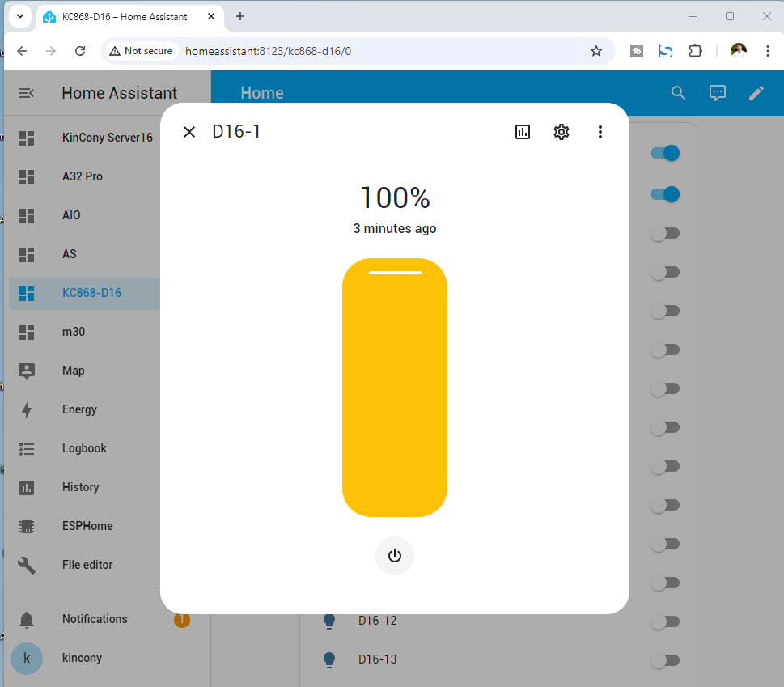Open the ESPHome sidebar icon
The width and height of the screenshot is (784, 687).
tap(27, 526)
